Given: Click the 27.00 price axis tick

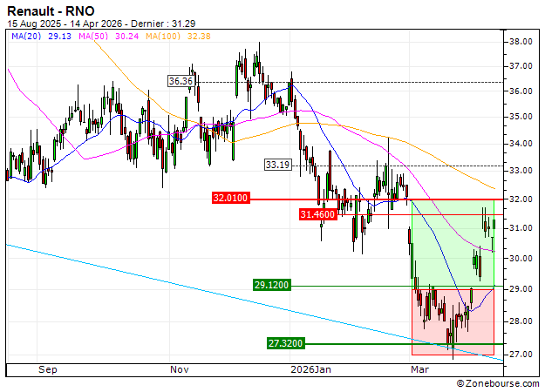Looking at the screenshot, I should point(521,355).
